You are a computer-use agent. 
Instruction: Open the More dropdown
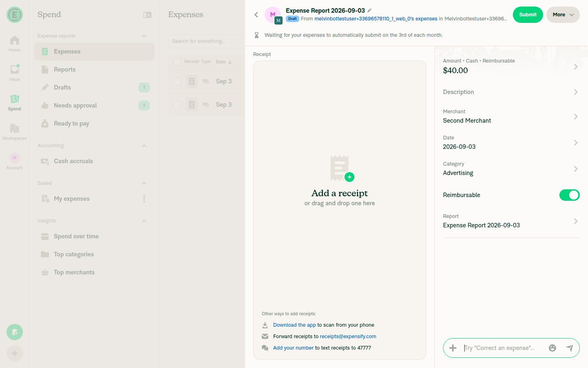563,15
